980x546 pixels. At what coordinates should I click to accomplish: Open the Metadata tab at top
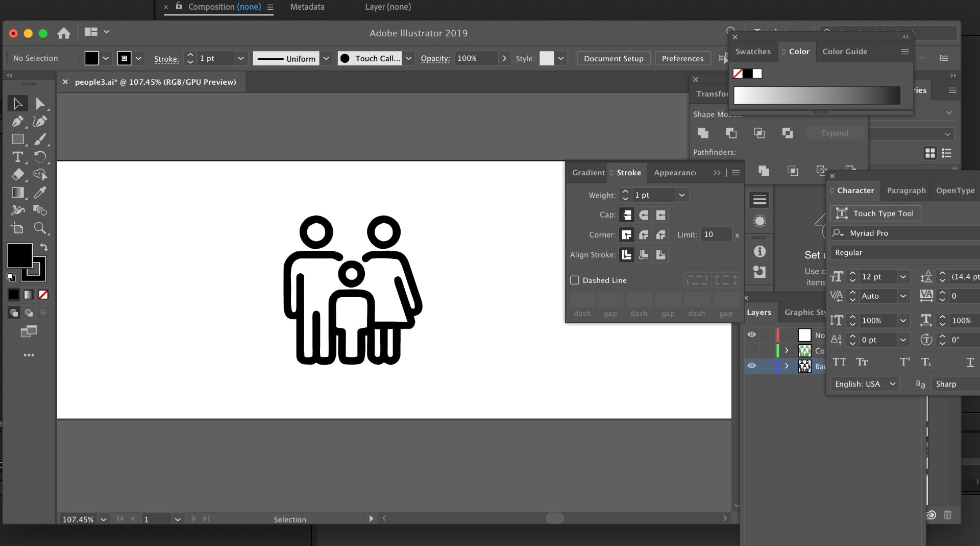307,7
